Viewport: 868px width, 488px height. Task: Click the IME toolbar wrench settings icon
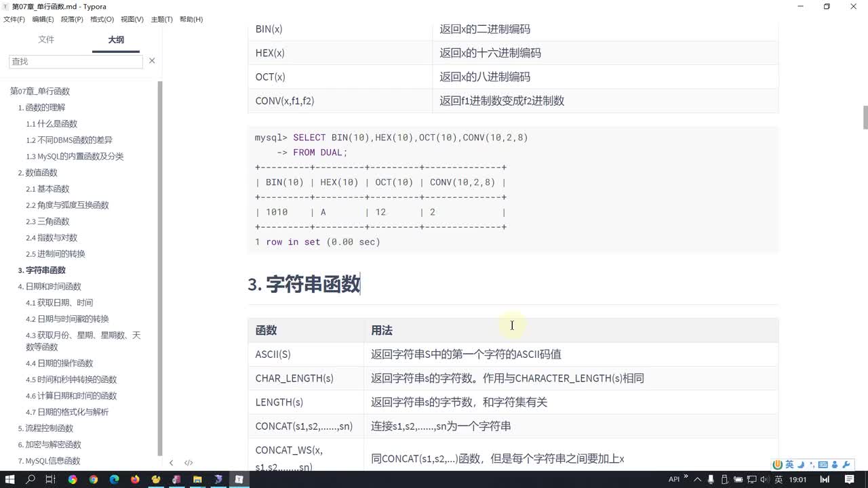[x=846, y=464]
